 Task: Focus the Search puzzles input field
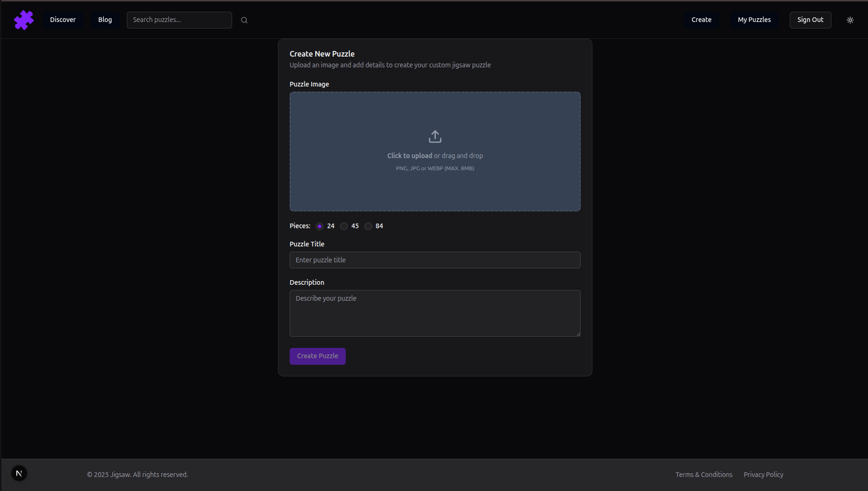point(179,20)
